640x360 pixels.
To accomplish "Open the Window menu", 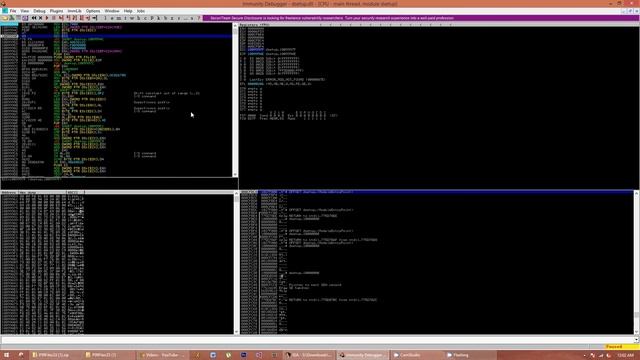I will point(112,11).
